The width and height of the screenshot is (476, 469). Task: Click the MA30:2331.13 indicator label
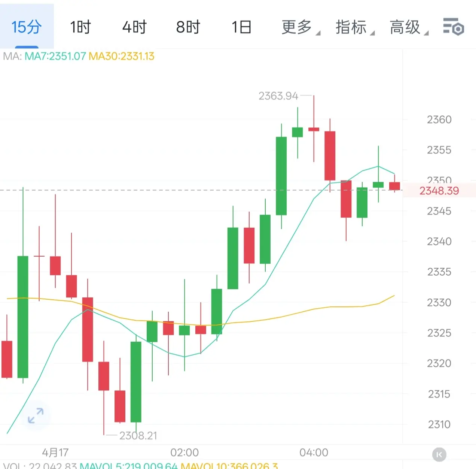click(122, 56)
